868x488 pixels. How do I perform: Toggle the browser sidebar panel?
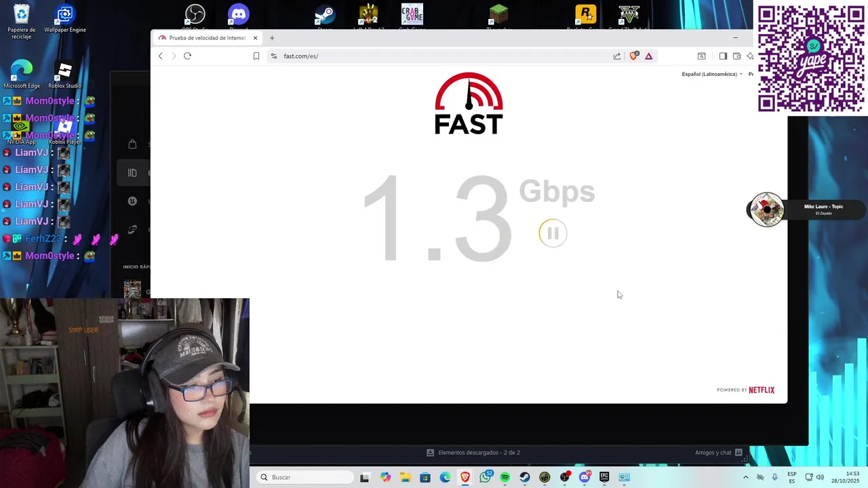pyautogui.click(x=723, y=56)
